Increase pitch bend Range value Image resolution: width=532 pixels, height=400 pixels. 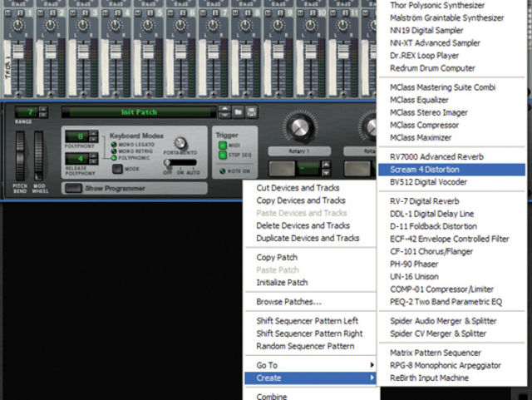[x=43, y=109]
